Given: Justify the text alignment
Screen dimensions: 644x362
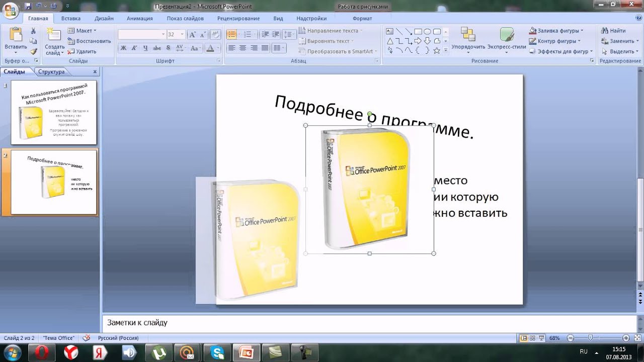Looking at the screenshot, I should click(x=265, y=48).
